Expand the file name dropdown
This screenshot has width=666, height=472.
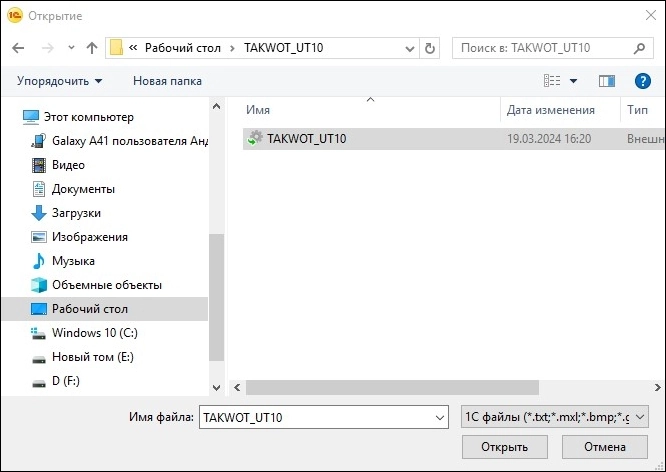coord(440,418)
